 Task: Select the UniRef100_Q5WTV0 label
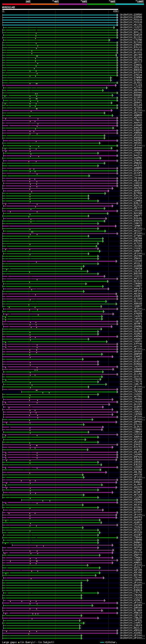[x=131, y=555]
